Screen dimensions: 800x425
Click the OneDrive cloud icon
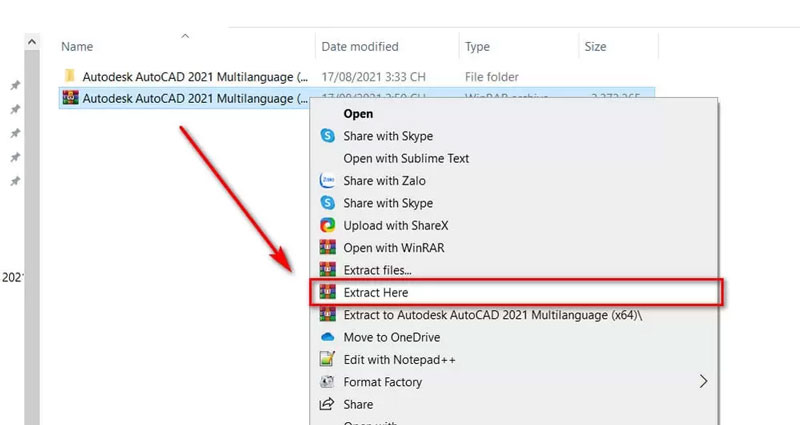(x=327, y=337)
